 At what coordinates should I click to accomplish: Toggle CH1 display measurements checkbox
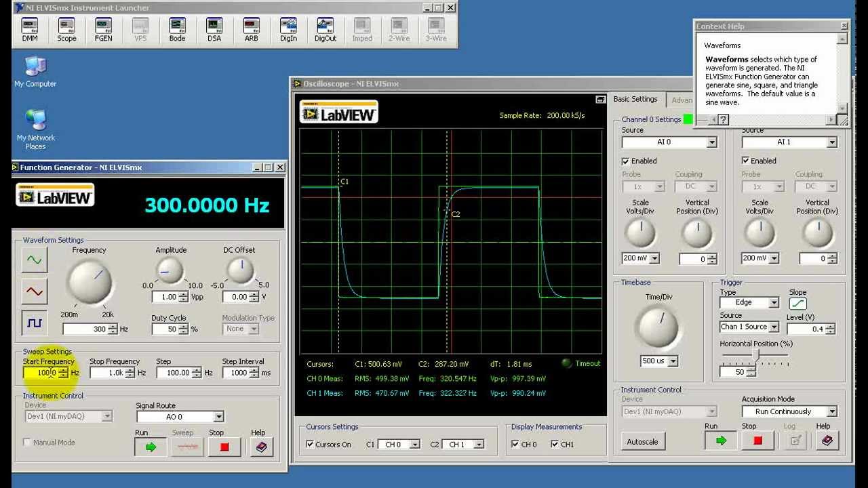coord(555,445)
